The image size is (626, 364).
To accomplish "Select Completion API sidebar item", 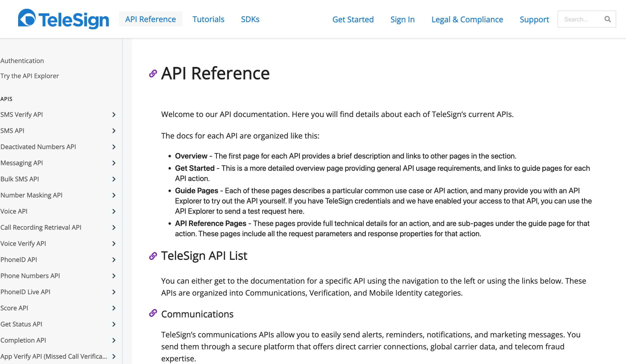I will click(23, 341).
